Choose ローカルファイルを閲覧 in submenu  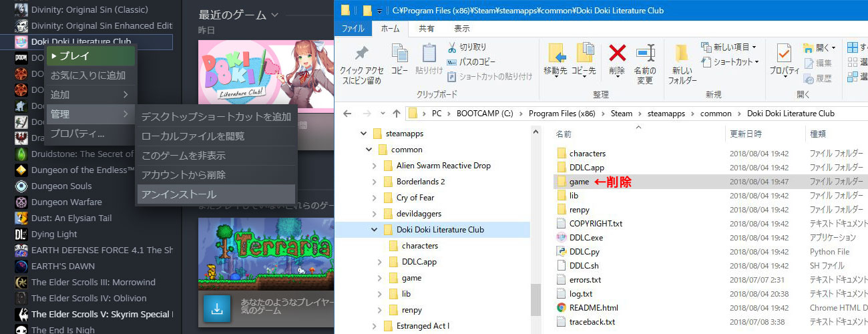216,136
